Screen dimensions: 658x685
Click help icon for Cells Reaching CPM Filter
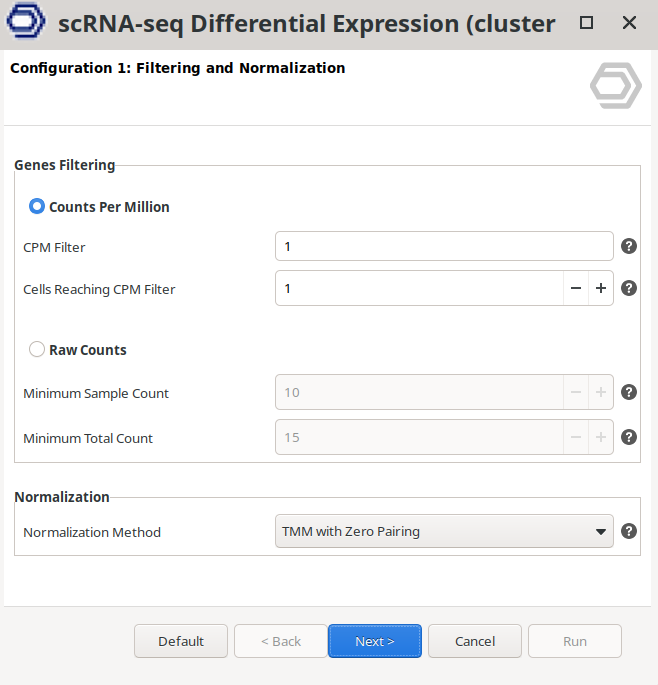coord(629,288)
